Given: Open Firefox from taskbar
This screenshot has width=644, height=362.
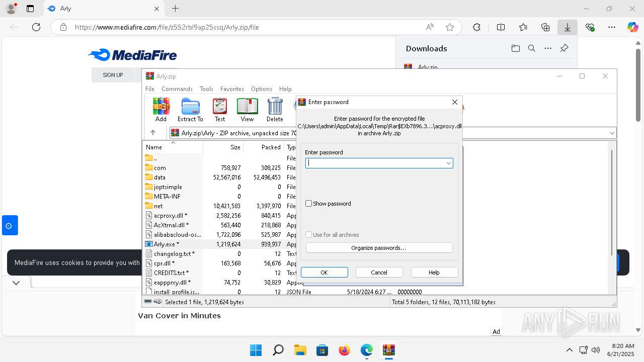Looking at the screenshot, I should (x=344, y=350).
